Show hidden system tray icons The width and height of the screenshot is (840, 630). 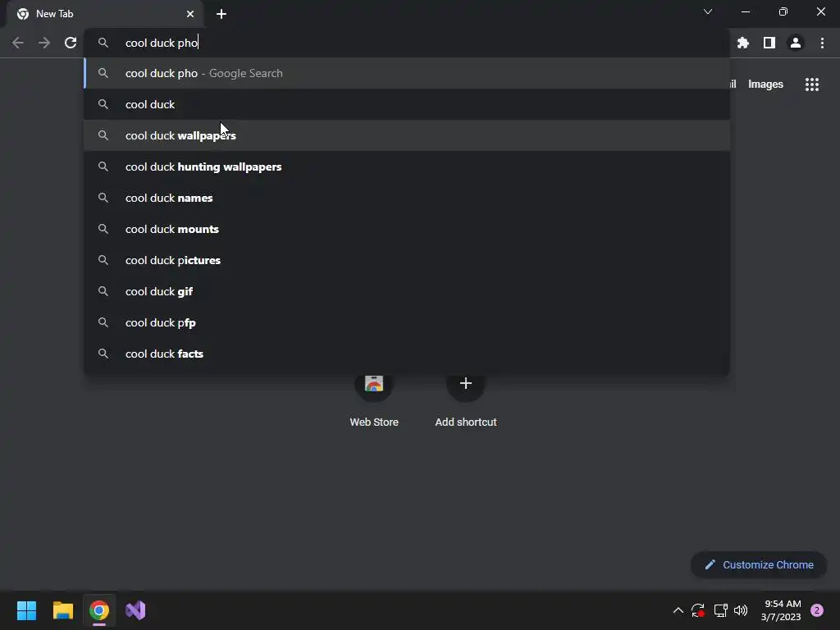coord(678,610)
